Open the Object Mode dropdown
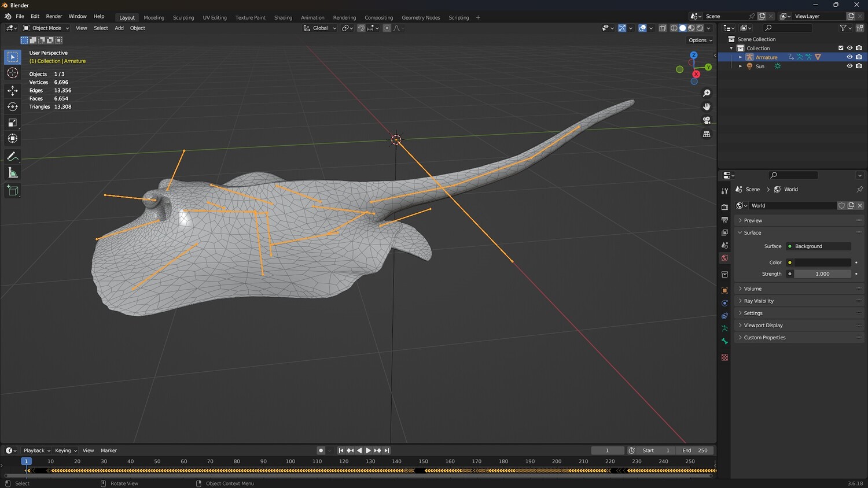The image size is (868, 488). [x=46, y=28]
